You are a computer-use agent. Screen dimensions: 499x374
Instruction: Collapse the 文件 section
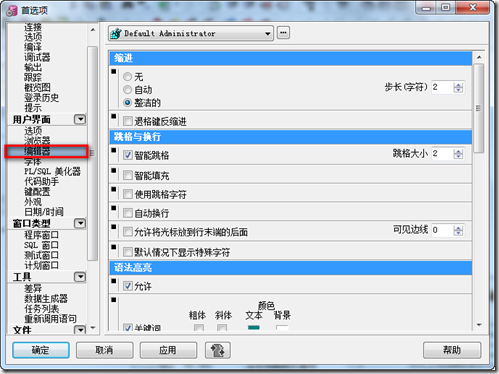click(80, 330)
